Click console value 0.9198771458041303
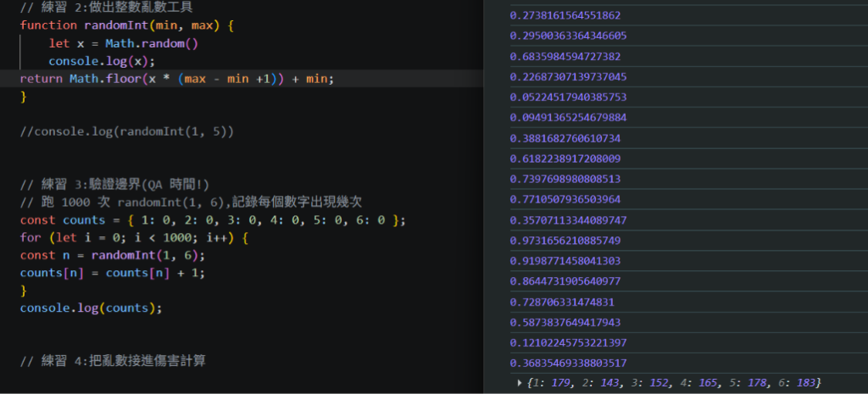Viewport: 868px width, 394px height. tap(565, 261)
